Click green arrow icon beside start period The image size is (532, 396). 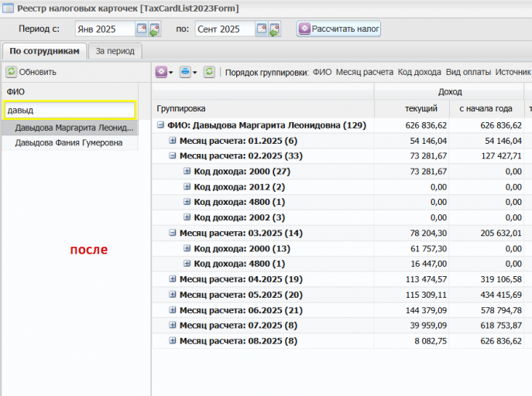(x=155, y=29)
